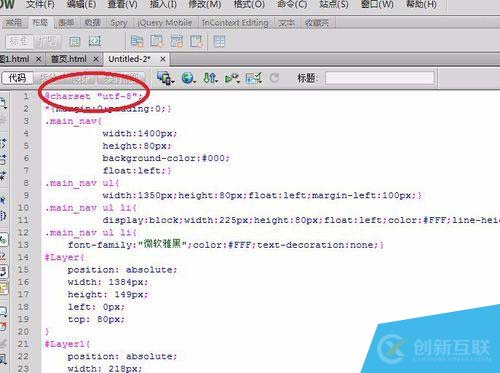Insert Spry Tabbed Panels widget
Viewport: 500px width, 373px height.
157,41
